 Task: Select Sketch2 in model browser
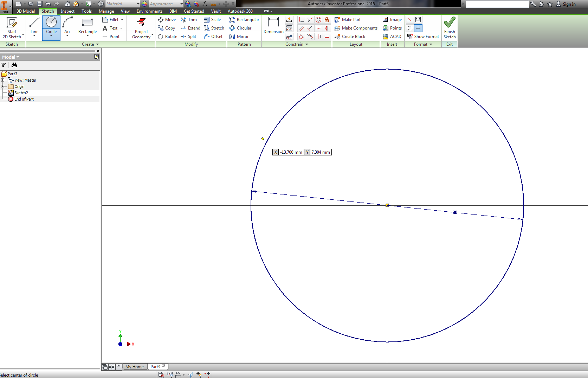21,93
